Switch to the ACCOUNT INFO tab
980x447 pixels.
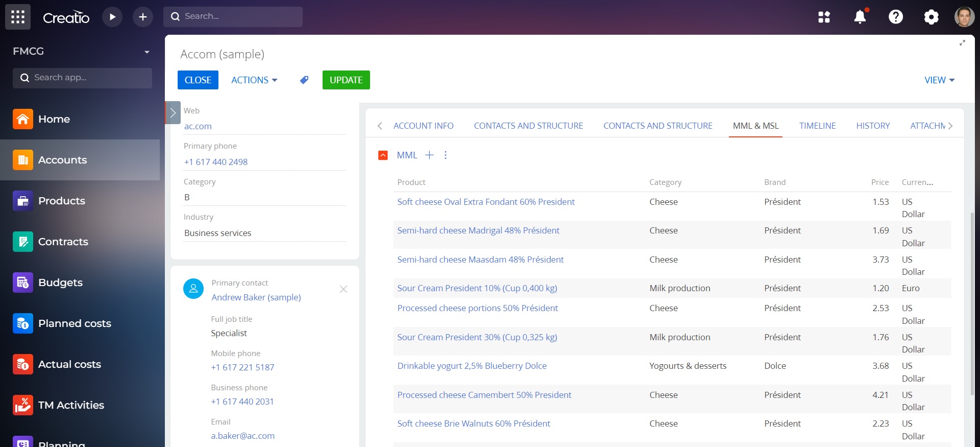(x=423, y=126)
